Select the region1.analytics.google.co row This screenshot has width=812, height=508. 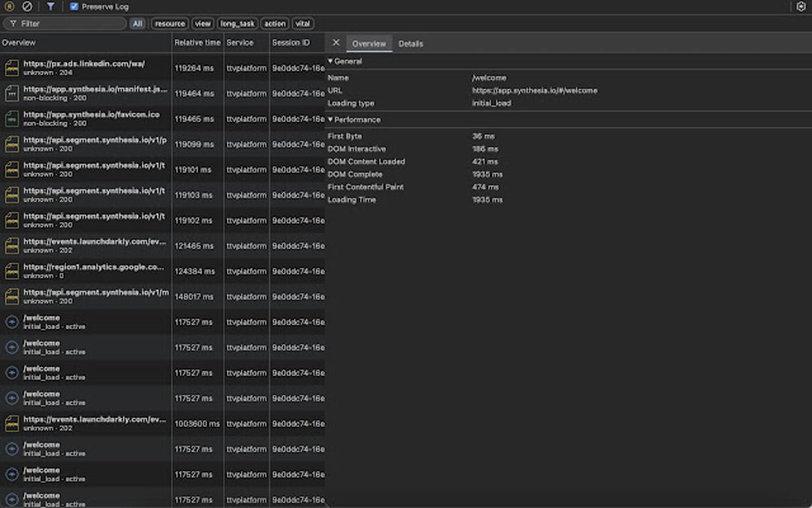[x=162, y=271]
